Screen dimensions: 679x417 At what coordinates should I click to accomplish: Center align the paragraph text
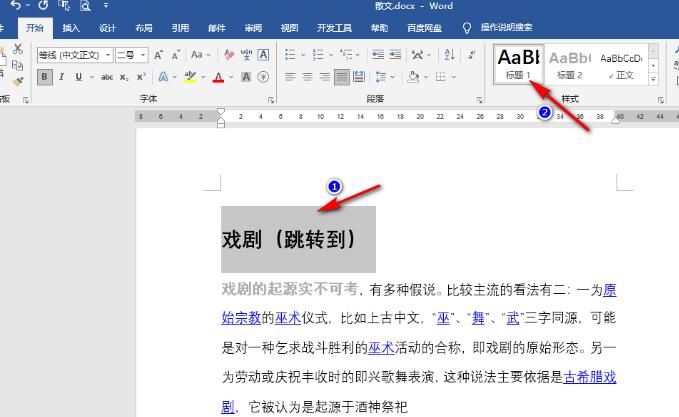[x=307, y=77]
